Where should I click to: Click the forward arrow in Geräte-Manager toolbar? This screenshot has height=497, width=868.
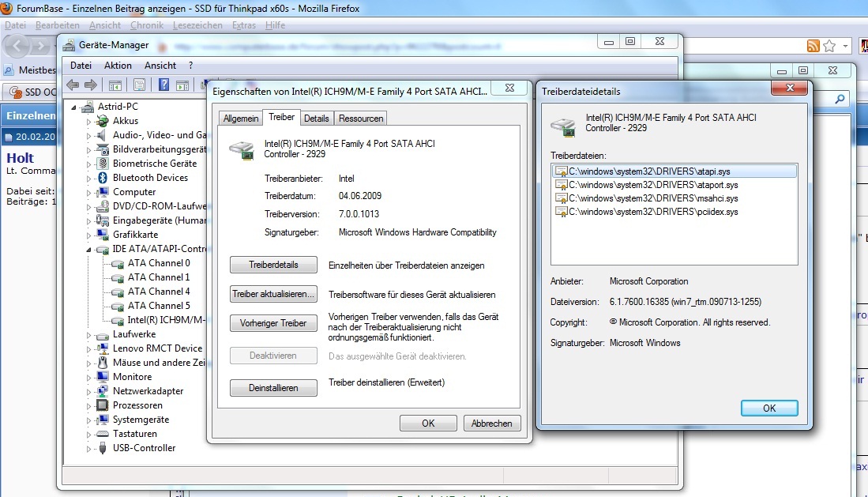(91, 85)
